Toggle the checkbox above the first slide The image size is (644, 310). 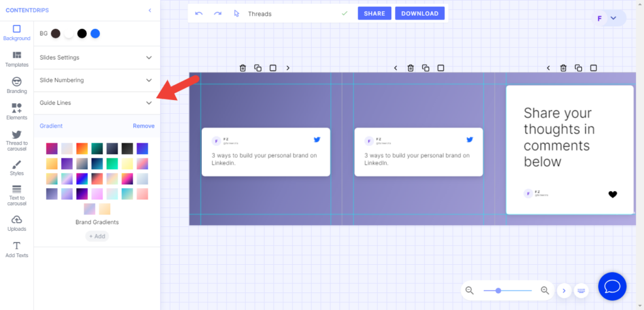point(273,68)
